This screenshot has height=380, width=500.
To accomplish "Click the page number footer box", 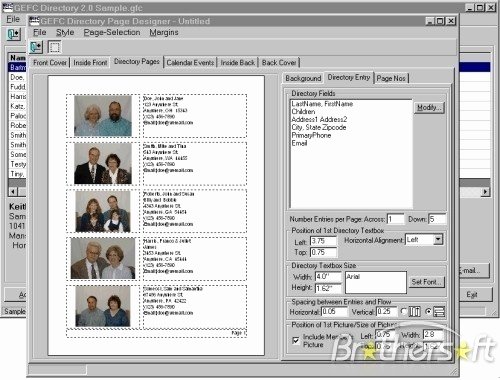I will (156, 333).
